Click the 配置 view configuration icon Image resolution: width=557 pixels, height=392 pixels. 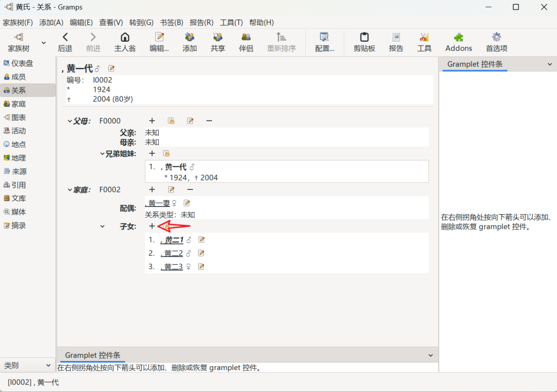324,37
